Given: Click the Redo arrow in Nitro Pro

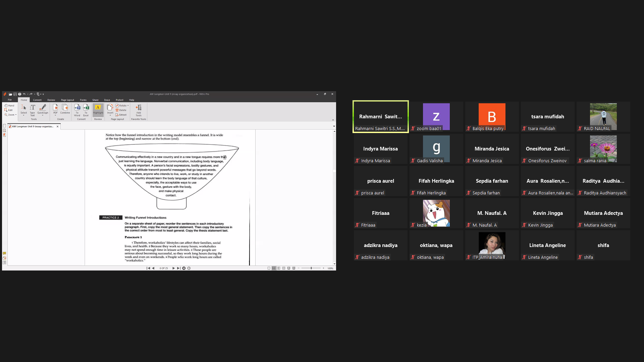Looking at the screenshot, I should point(31,94).
